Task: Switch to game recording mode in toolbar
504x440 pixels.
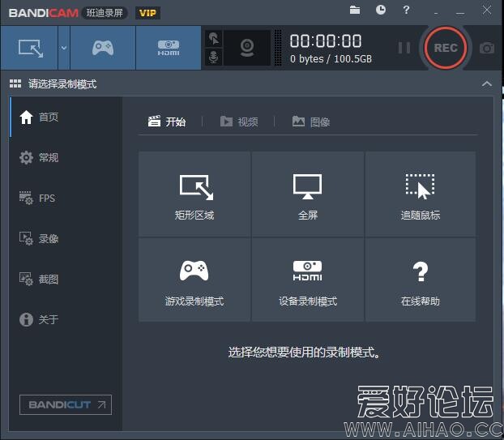Action: [103, 48]
